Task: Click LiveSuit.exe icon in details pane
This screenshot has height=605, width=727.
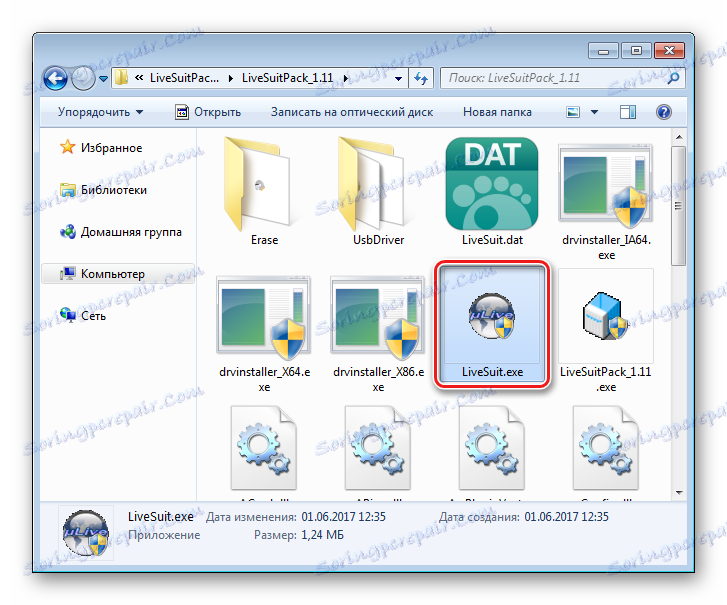Action: 85,533
